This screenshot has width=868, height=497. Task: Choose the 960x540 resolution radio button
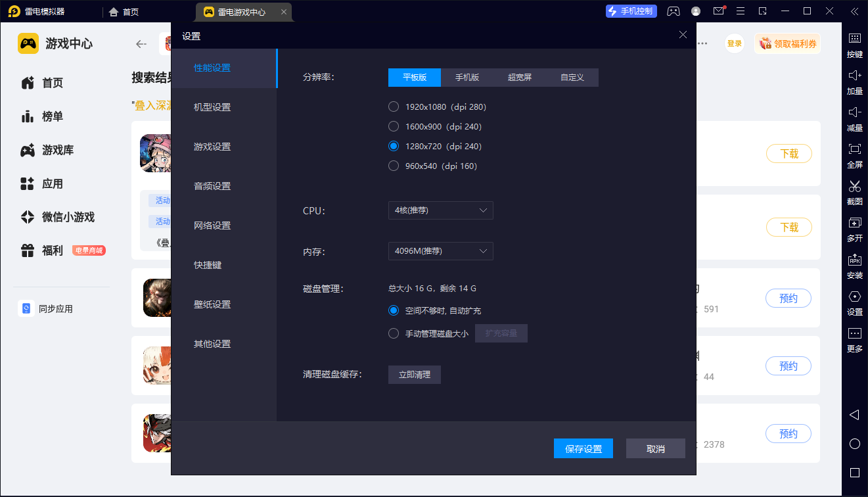(394, 166)
